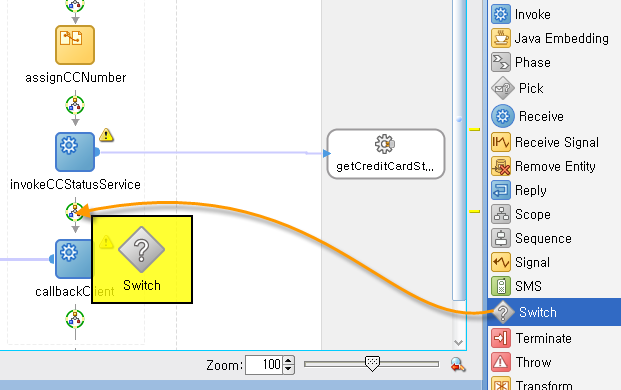
Task: Click the Remove Entity palette label
Action: pos(555,167)
